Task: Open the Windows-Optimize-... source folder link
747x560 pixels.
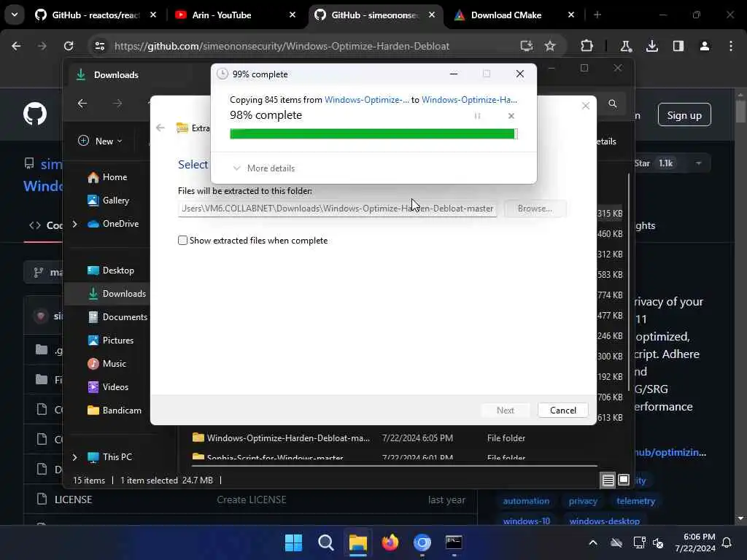Action: (366, 99)
